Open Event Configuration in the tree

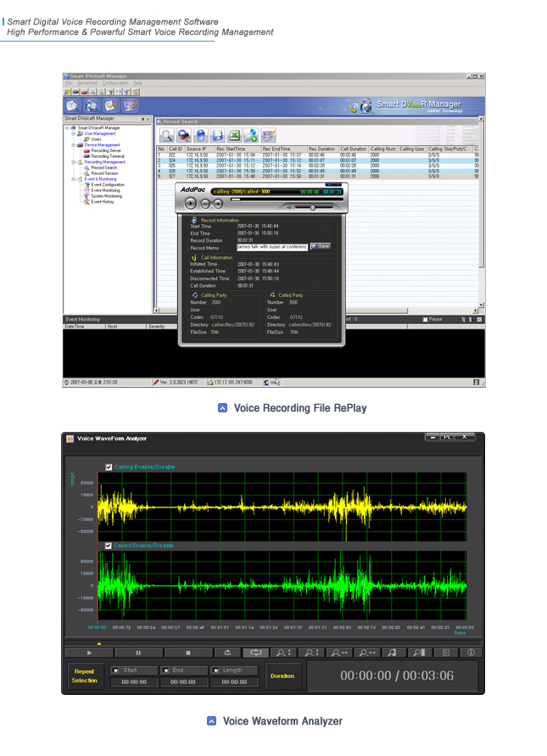(x=108, y=185)
